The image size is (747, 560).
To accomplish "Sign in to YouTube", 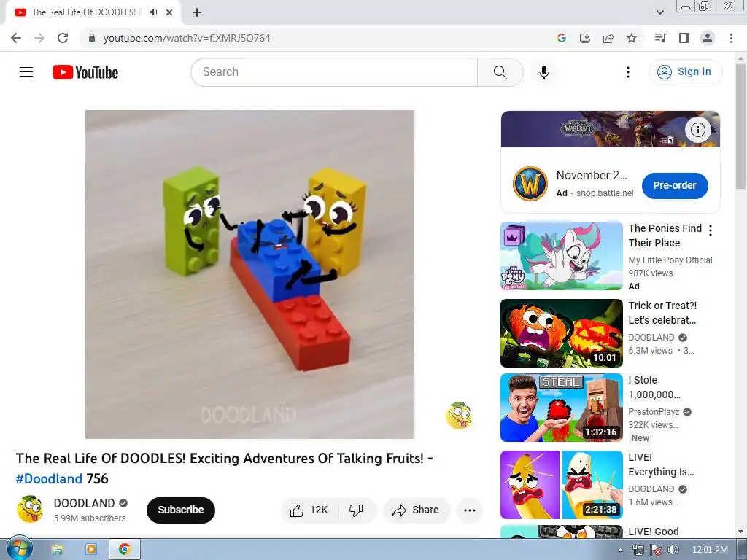I will 685,72.
